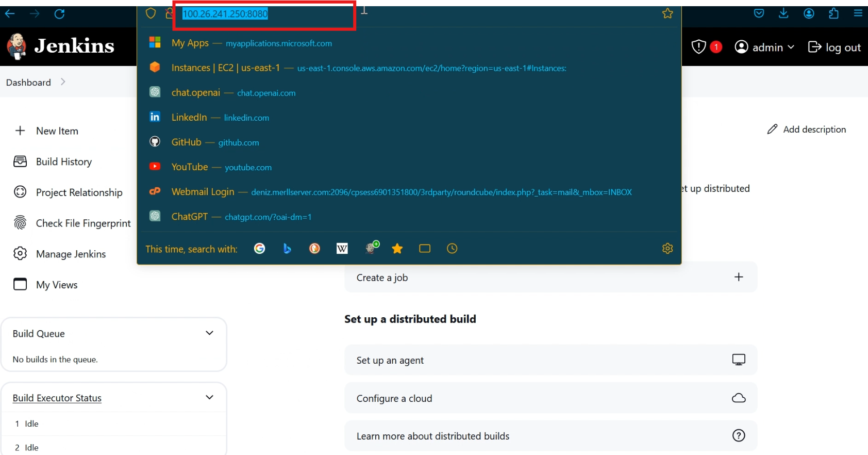Click executor 2 Idle row

[x=114, y=447]
